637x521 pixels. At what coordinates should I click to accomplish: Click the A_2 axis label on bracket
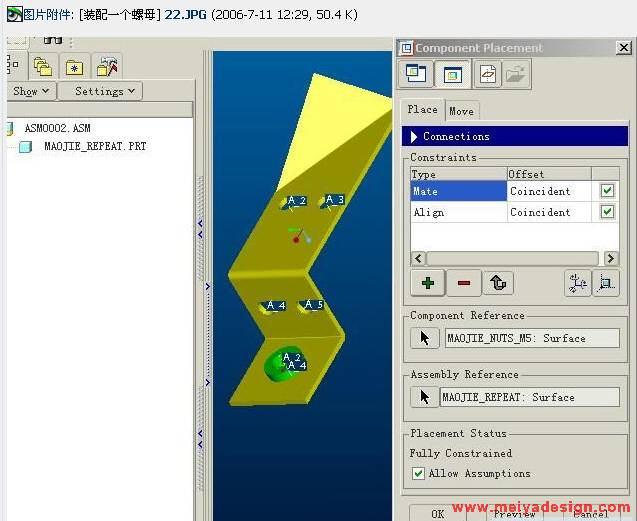pyautogui.click(x=296, y=201)
